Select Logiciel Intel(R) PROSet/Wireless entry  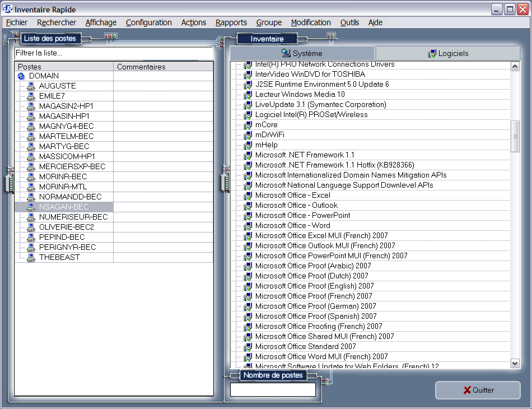[311, 115]
